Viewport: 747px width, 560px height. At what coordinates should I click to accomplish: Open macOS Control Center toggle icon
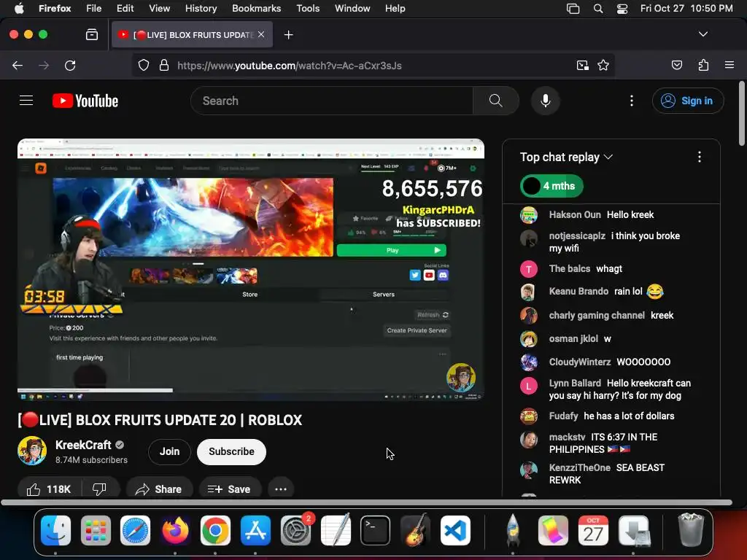[x=622, y=9]
